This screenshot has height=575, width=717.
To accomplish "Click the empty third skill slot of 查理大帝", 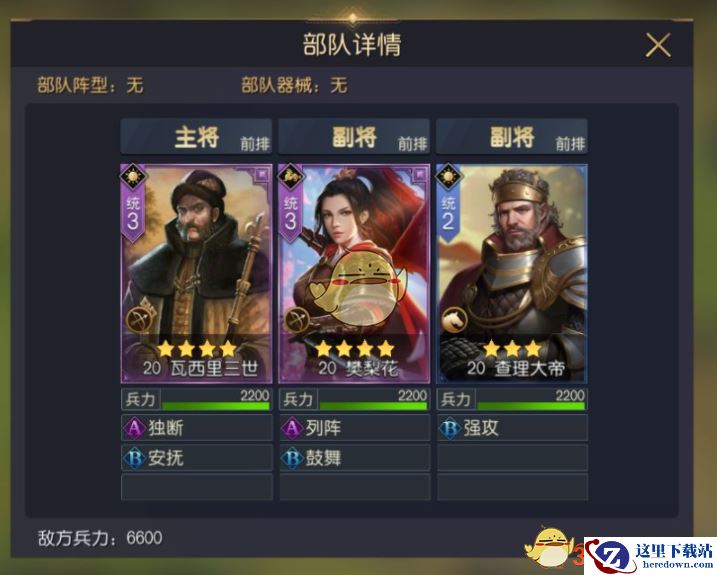I will (x=512, y=487).
